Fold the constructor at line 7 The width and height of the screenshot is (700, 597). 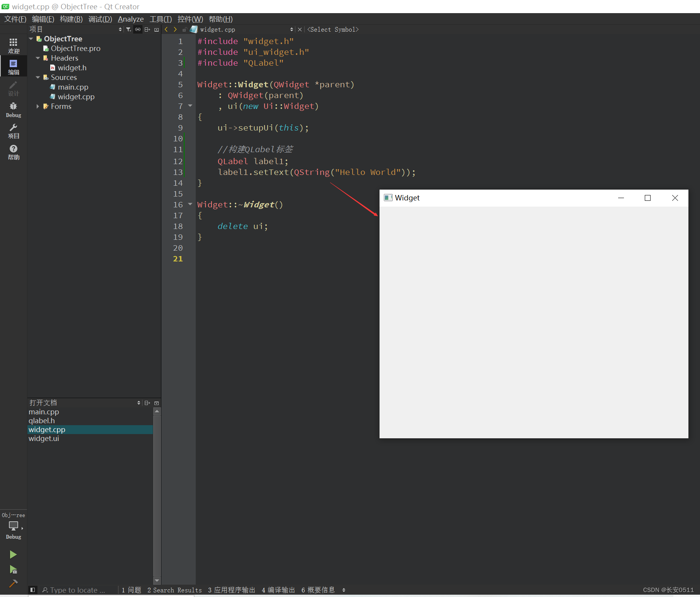190,105
